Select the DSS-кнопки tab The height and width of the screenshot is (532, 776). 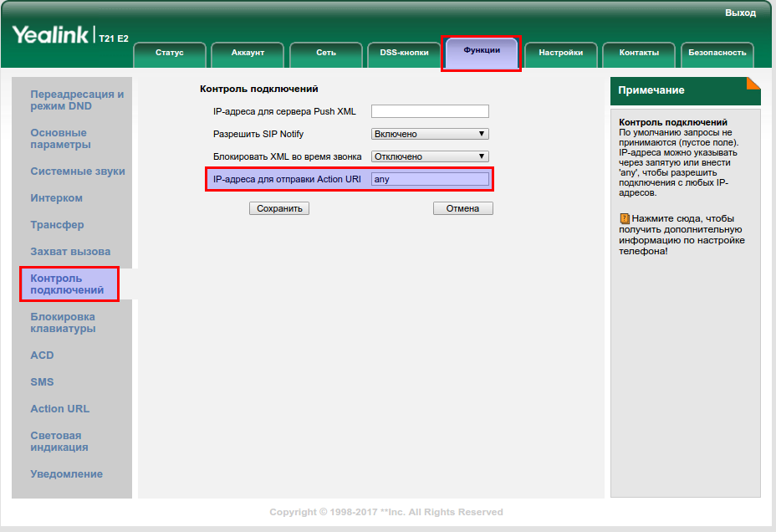coord(405,53)
